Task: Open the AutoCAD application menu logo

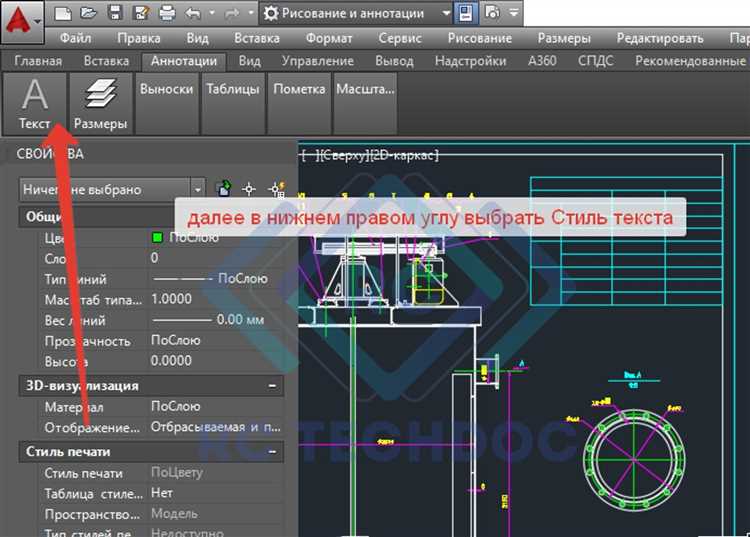Action: coord(22,22)
